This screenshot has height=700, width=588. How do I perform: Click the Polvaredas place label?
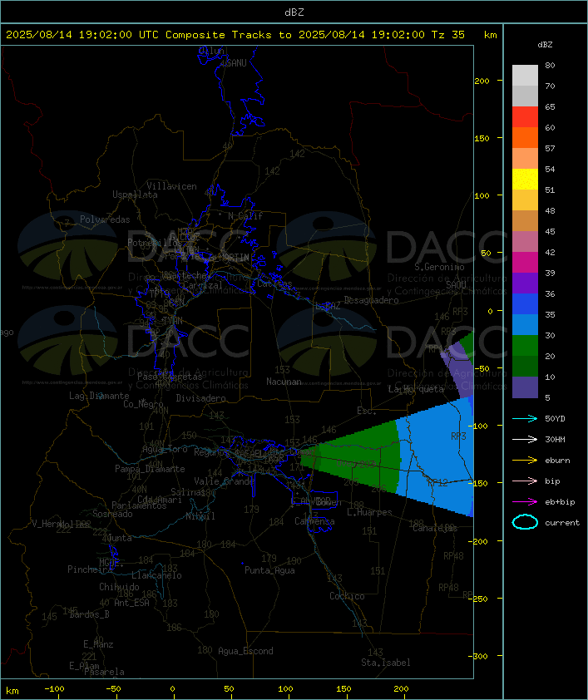(x=105, y=219)
